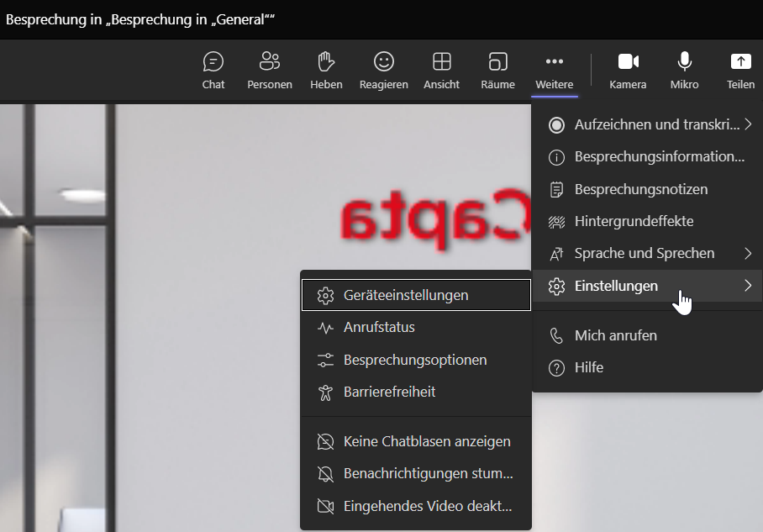This screenshot has height=532, width=763.
Task: Choose Mich anrufen option
Action: point(615,335)
